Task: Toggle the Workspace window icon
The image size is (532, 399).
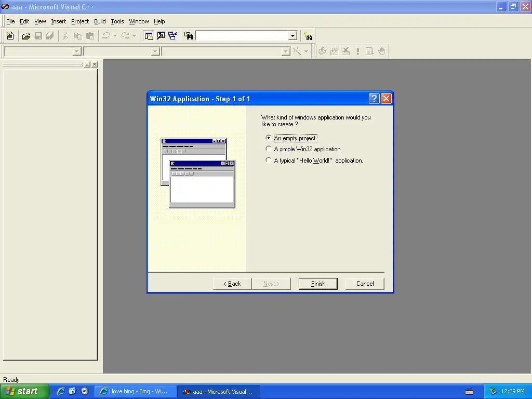Action: (x=149, y=36)
